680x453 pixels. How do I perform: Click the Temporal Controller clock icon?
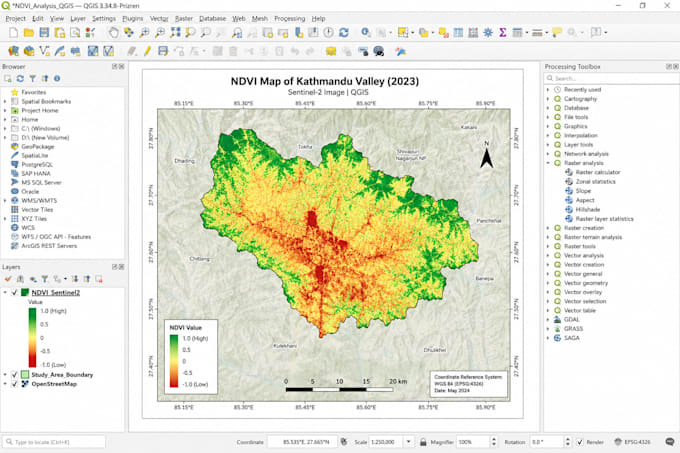pos(329,33)
